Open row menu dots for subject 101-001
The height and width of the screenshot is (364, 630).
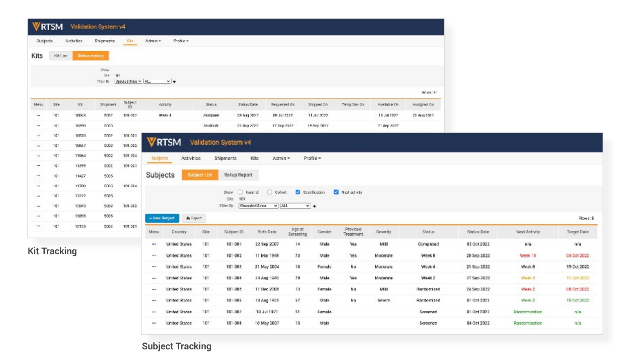[x=154, y=244]
